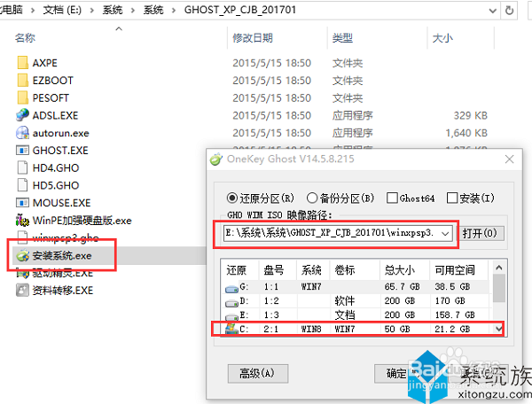Viewport: 532px width, 404px height.
Task: Select the HD5.GHO file icon
Action: point(23,185)
